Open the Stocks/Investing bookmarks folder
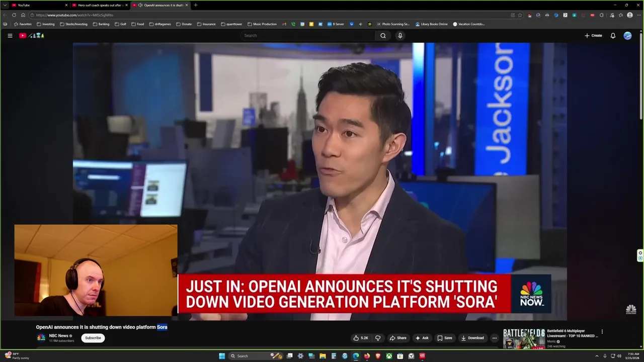The height and width of the screenshot is (362, 644). click(73, 24)
